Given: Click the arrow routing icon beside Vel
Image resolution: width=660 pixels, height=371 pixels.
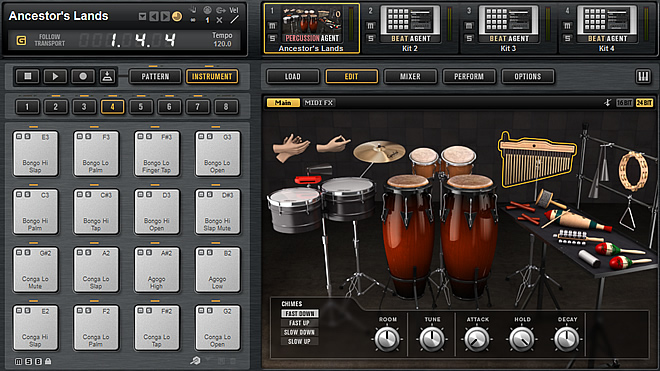Looking at the screenshot, I should tap(221, 10).
